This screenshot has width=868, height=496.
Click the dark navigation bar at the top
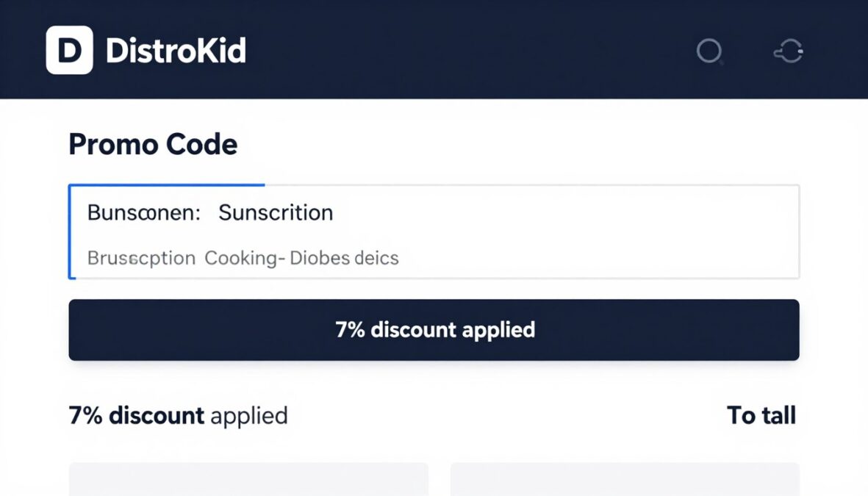[x=434, y=49]
